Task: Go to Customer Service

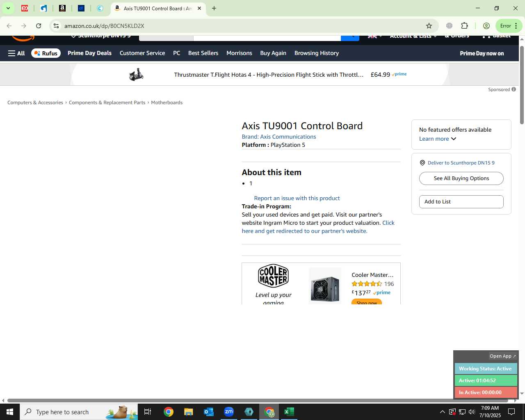Action: [142, 53]
